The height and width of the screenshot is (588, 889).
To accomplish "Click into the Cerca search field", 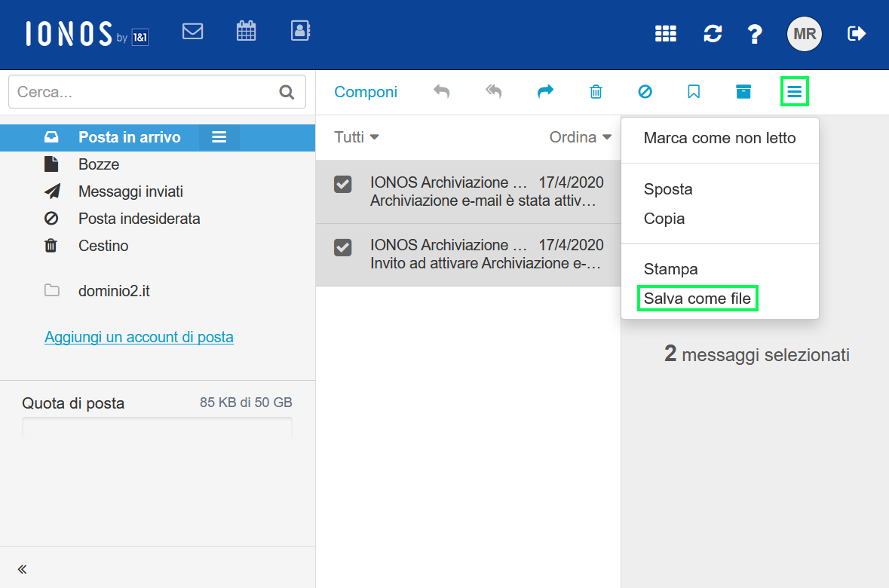I will 143,92.
